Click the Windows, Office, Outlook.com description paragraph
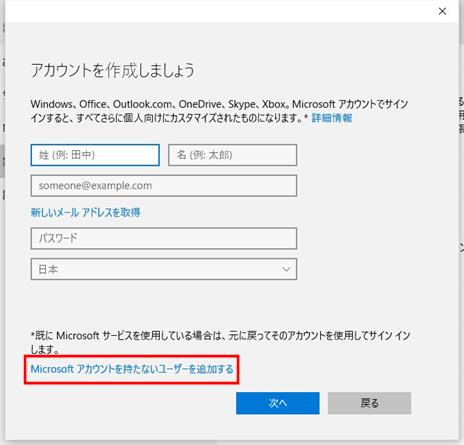 coord(219,111)
